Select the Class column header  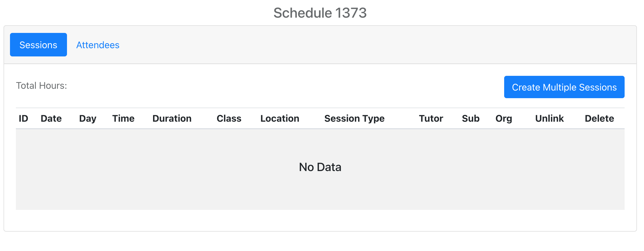229,118
